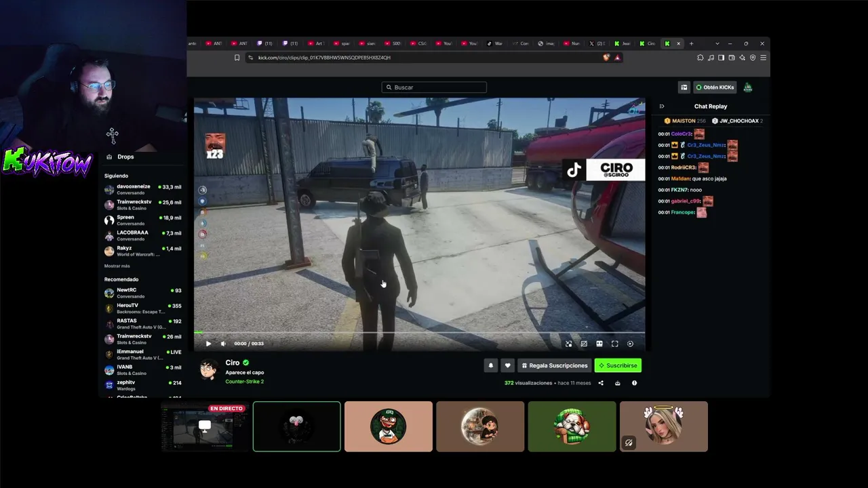This screenshot has width=868, height=488.
Task: Open the user profile avatar in Kick header
Action: (x=748, y=87)
